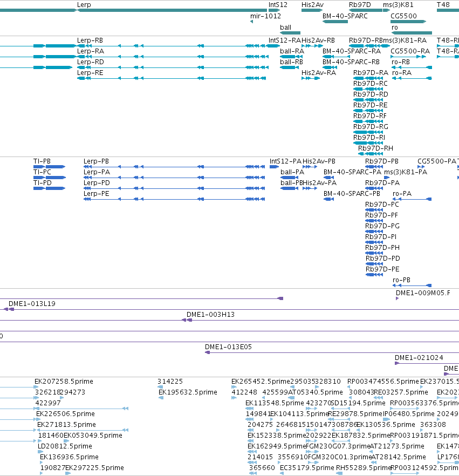Select the BM-40-SPARC-PA protein label
The height and width of the screenshot is (476, 459).
click(352, 172)
